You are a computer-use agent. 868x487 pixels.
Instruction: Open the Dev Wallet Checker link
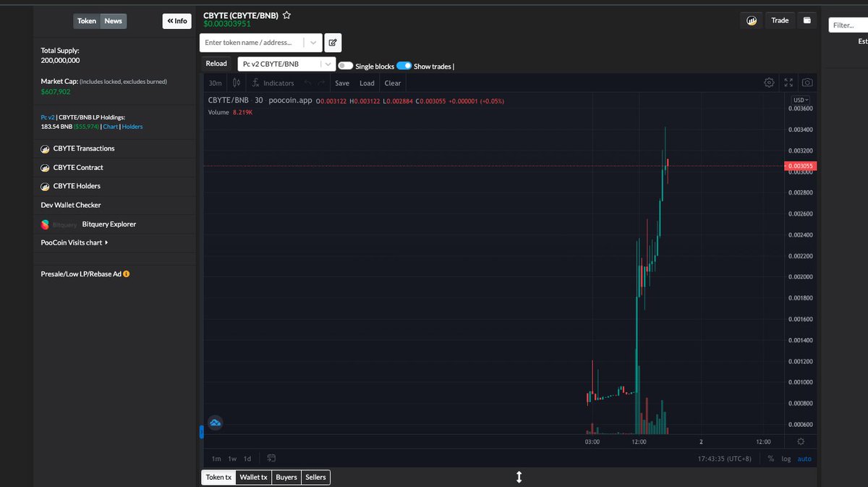click(71, 206)
